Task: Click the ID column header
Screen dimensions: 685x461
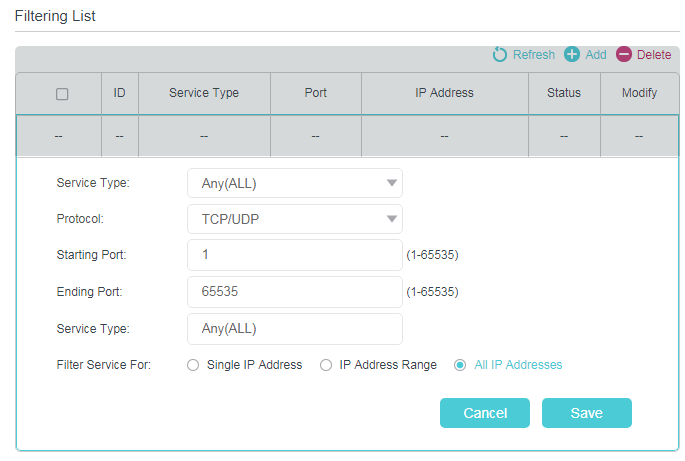Action: (120, 93)
